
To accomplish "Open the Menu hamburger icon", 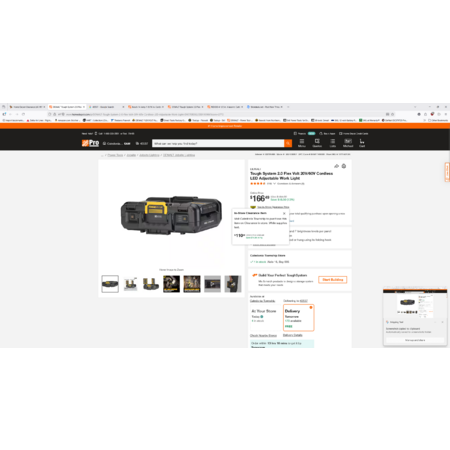I will coord(302,143).
